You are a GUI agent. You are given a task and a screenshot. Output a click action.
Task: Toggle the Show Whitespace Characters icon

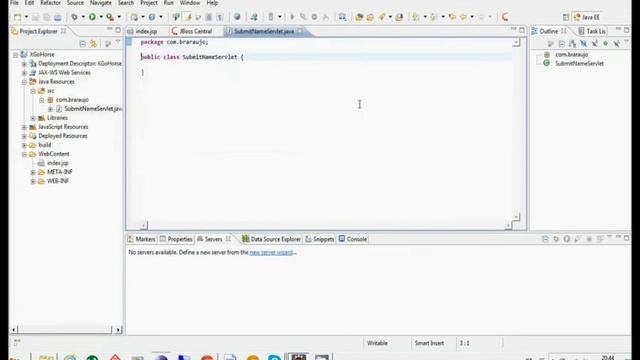pyautogui.click(x=220, y=17)
